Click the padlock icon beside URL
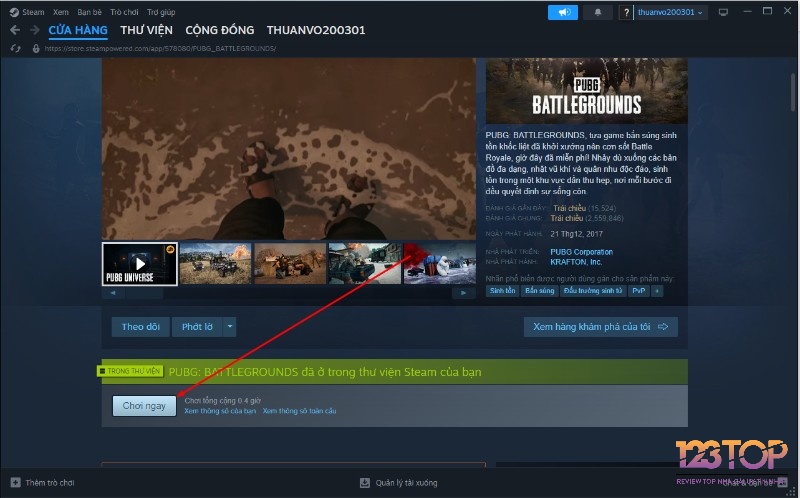 click(36, 48)
